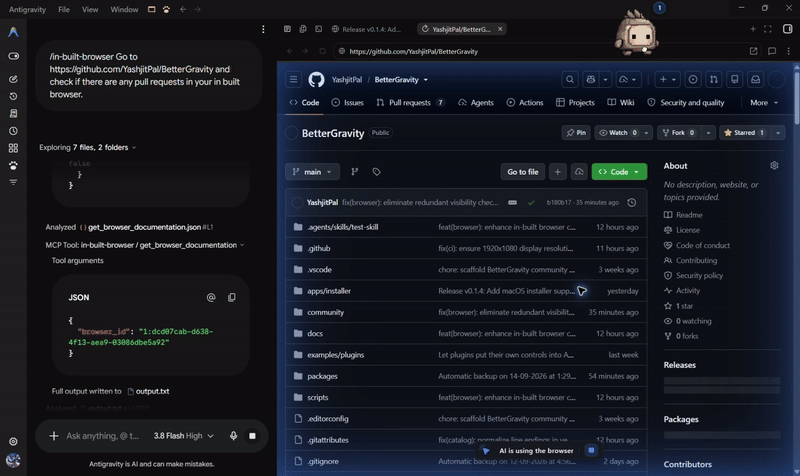The height and width of the screenshot is (476, 800).
Task: View tags icon beside branch selector
Action: click(x=377, y=172)
